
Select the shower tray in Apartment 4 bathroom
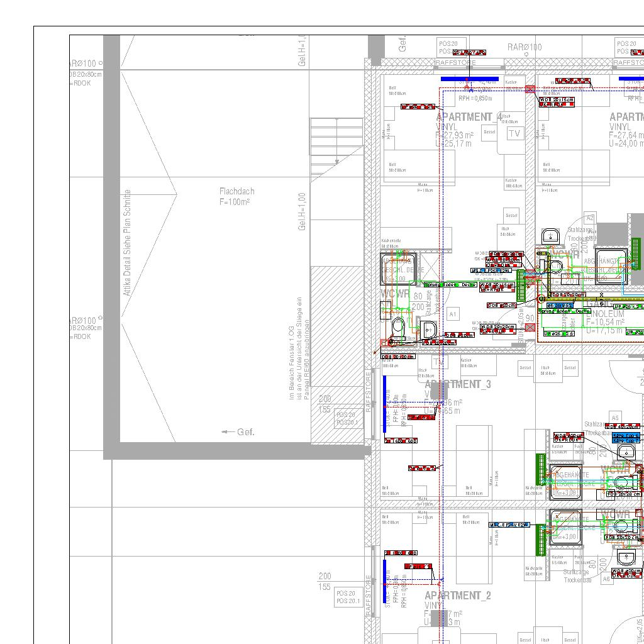coord(398,269)
